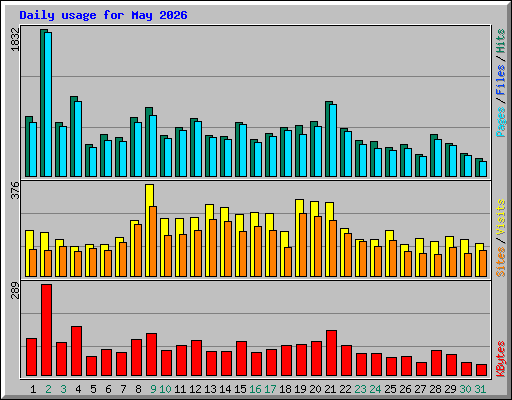Click the "Sites" legend label
The height and width of the screenshot is (400, 512).
coord(501,262)
